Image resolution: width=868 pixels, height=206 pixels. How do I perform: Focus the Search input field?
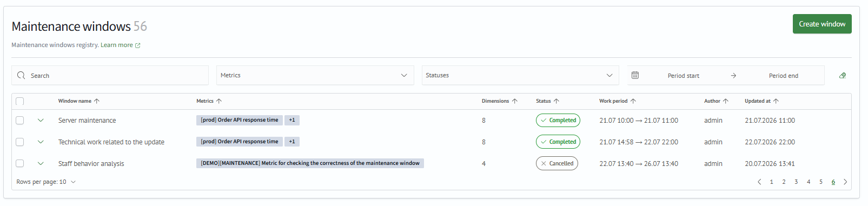[x=110, y=75]
